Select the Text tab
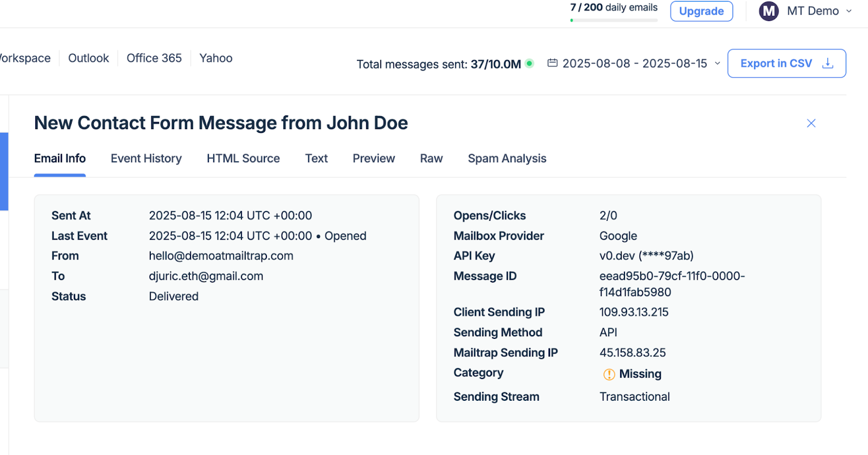This screenshot has height=455, width=868. [x=316, y=158]
